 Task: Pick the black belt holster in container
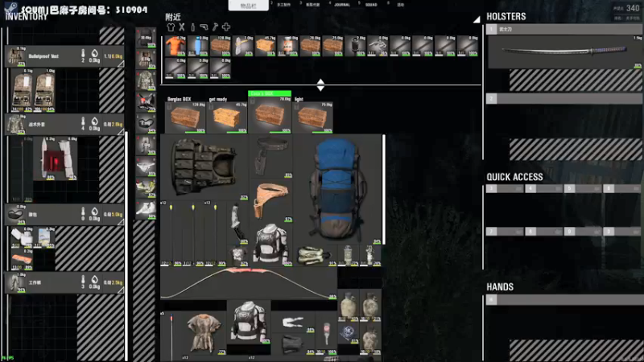coord(270,157)
